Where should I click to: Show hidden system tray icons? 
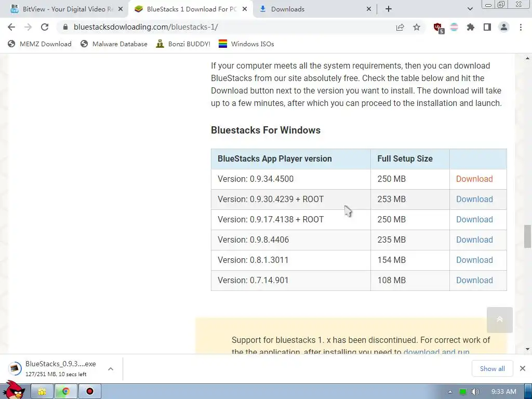tap(450, 392)
